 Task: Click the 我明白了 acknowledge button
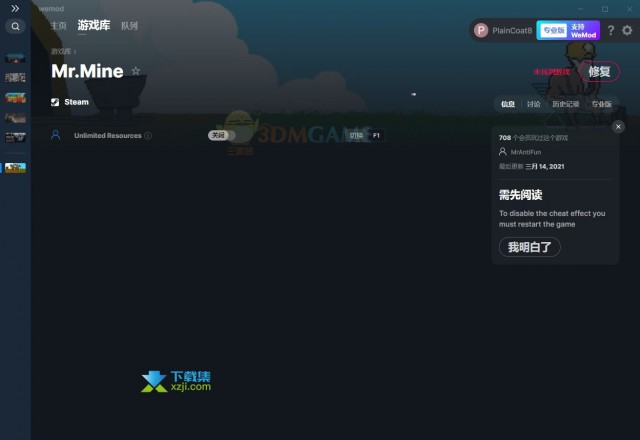pos(529,247)
